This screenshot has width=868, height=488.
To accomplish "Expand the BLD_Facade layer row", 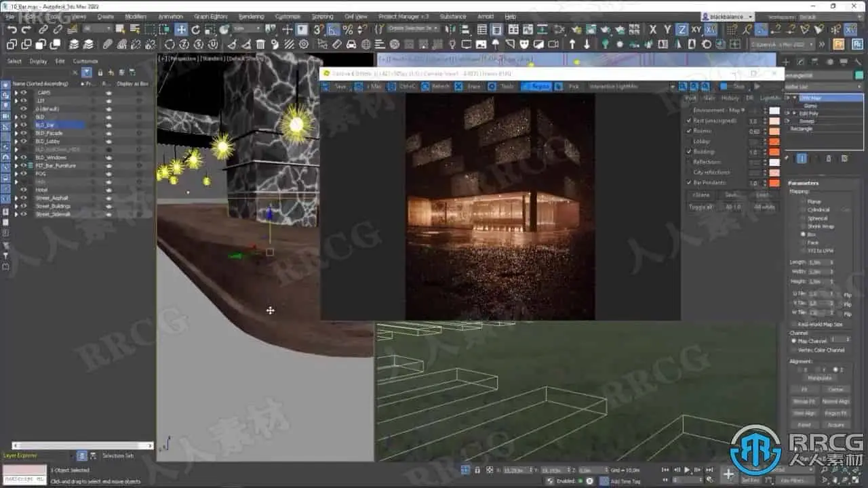I will pyautogui.click(x=16, y=134).
